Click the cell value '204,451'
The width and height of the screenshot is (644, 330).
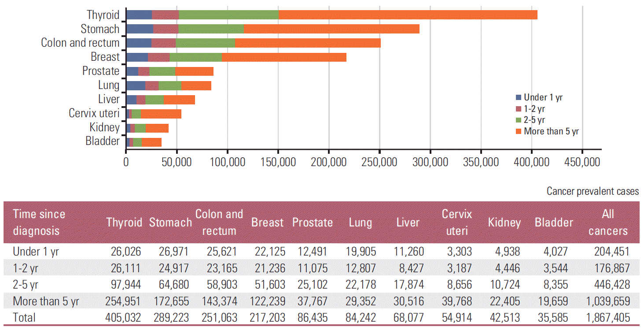tap(612, 252)
